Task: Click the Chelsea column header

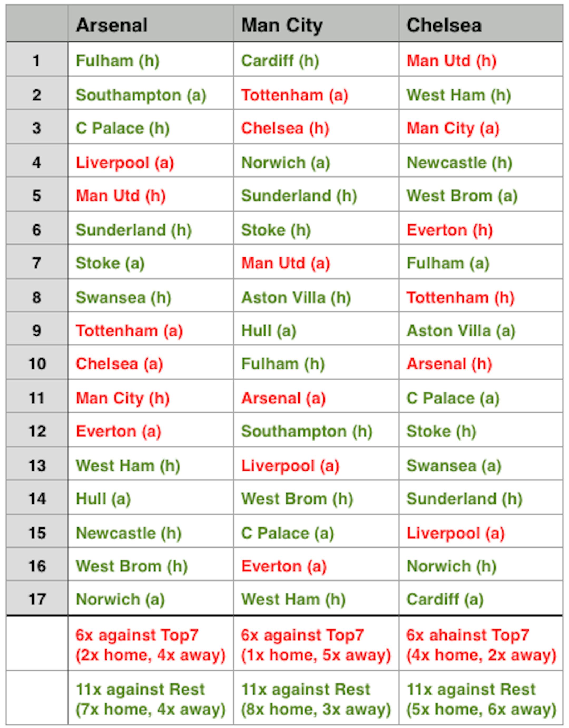Action: pos(444,25)
